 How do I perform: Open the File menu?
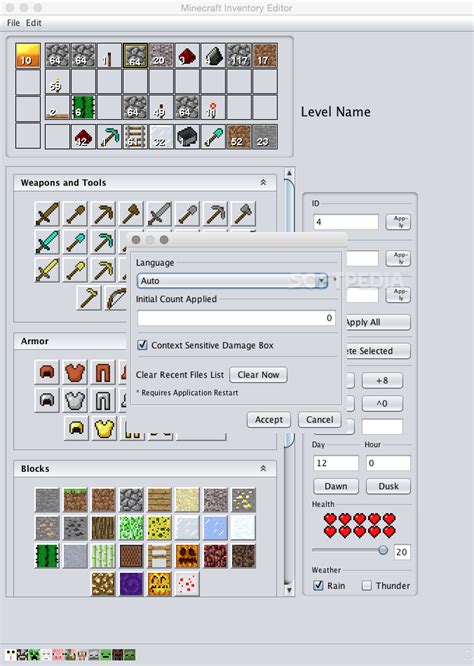click(13, 23)
